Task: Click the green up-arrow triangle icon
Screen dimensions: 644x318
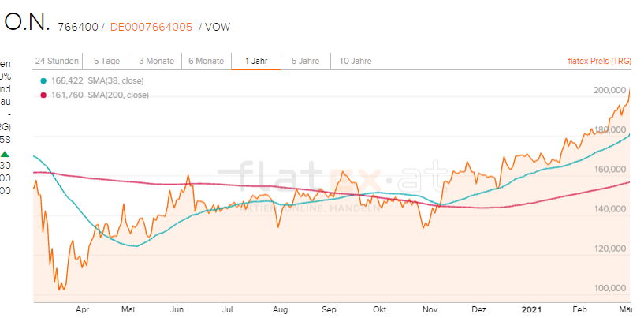Action: click(5, 154)
